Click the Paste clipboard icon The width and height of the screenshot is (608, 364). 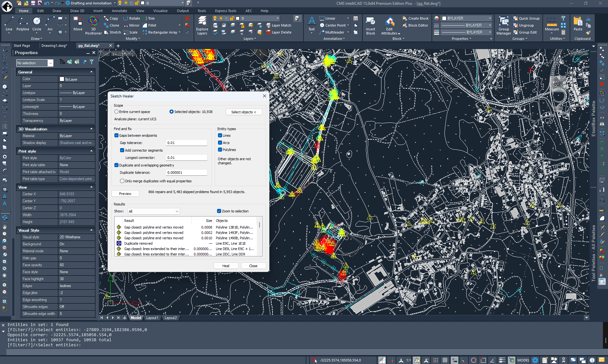[578, 24]
